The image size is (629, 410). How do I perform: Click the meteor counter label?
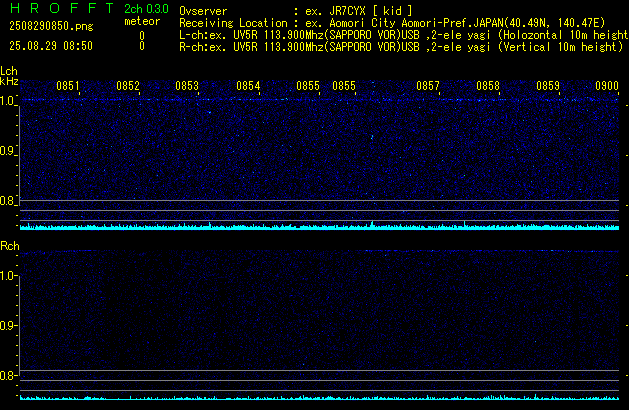tap(142, 21)
